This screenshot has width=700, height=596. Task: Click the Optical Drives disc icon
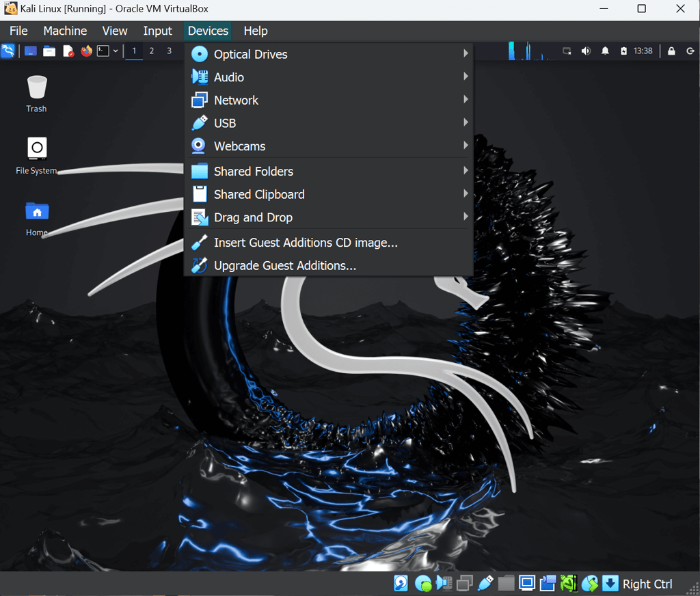[200, 54]
